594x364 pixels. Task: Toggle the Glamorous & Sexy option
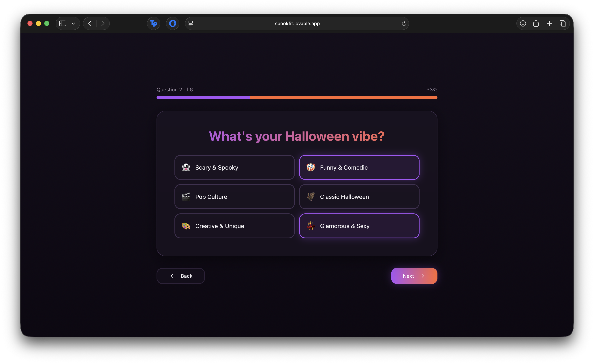[359, 226]
